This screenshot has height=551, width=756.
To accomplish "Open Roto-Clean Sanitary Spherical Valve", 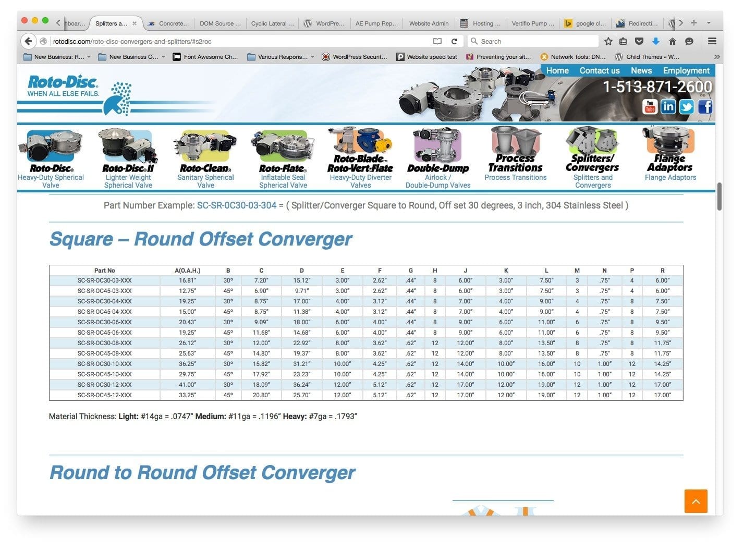I will pyautogui.click(x=205, y=159).
